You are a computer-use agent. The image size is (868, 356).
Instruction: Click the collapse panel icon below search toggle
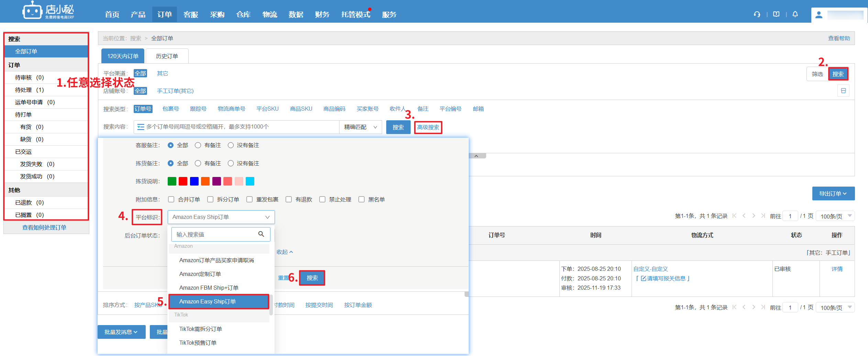tap(843, 91)
